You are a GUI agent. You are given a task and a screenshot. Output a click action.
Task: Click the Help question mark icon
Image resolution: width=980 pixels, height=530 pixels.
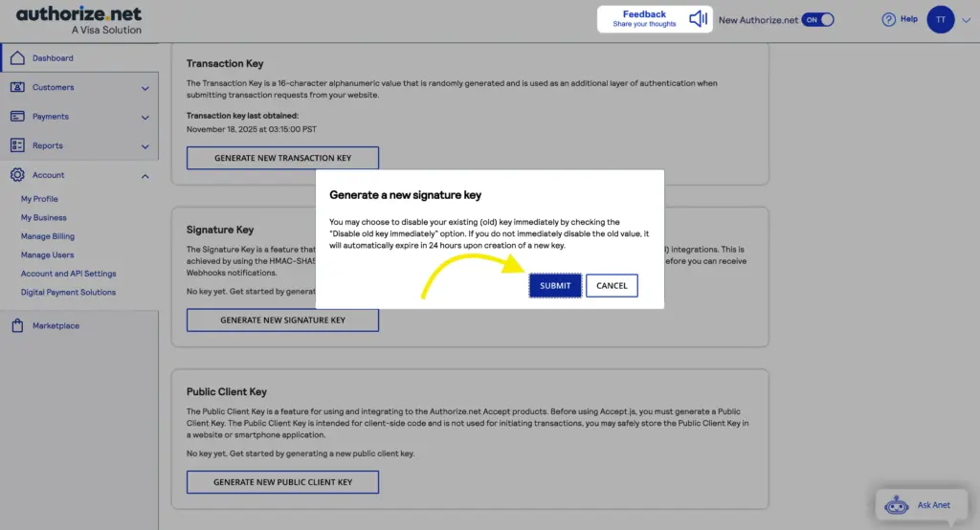coord(888,19)
